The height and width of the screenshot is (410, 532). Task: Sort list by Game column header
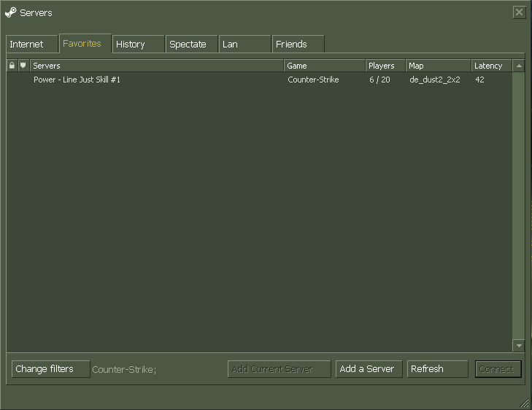(324, 66)
